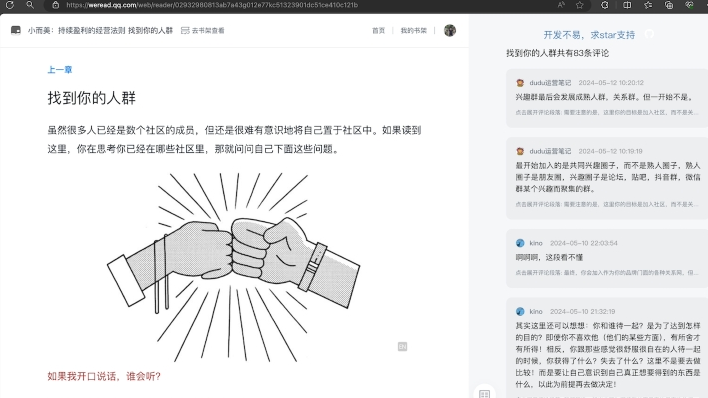Click the kino avatar on the 22:03:54 comment

click(520, 243)
